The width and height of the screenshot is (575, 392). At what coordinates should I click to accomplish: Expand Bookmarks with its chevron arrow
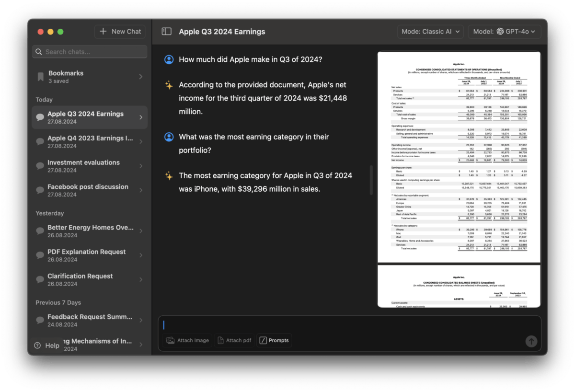coord(140,77)
